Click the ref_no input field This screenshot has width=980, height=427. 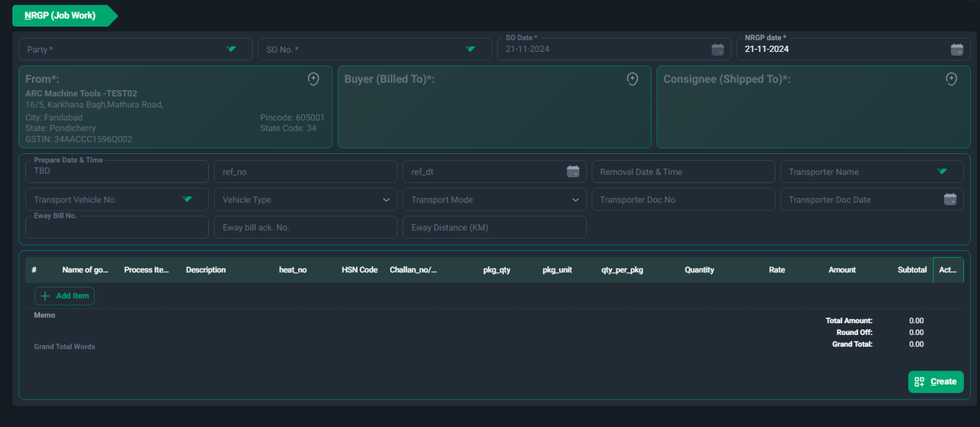coord(305,171)
